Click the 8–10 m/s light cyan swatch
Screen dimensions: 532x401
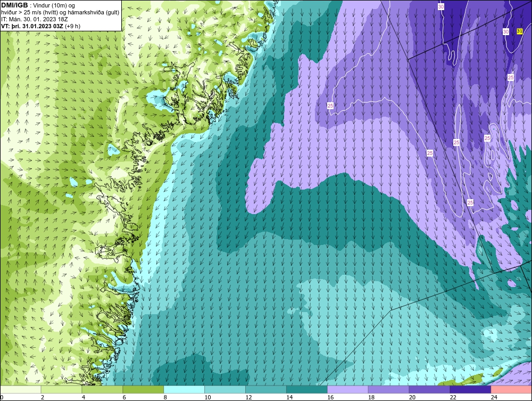pyautogui.click(x=184, y=389)
